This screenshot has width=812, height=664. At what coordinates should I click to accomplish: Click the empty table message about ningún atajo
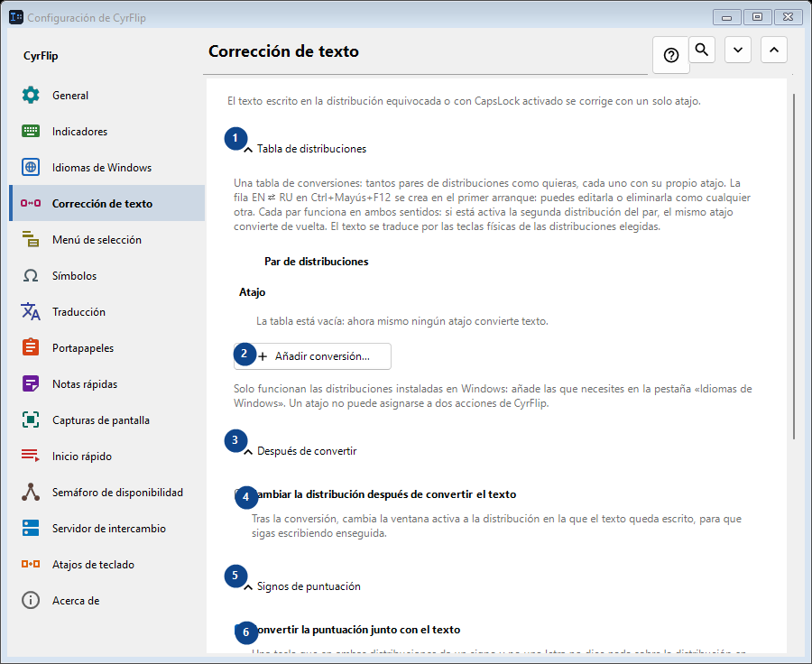(402, 321)
